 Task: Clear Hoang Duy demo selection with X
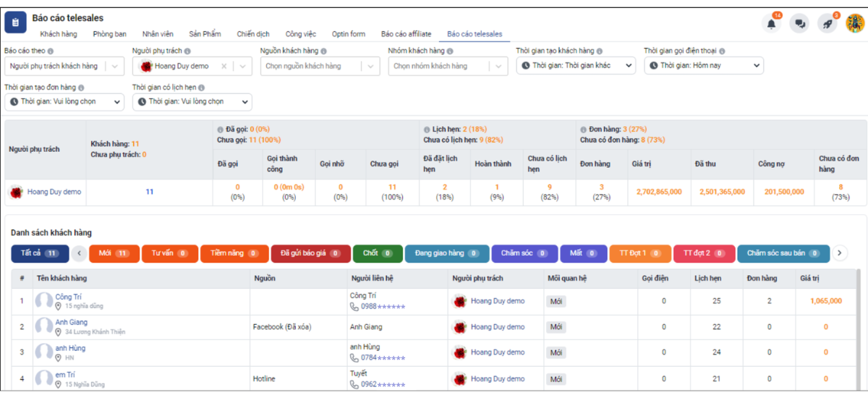(224, 66)
